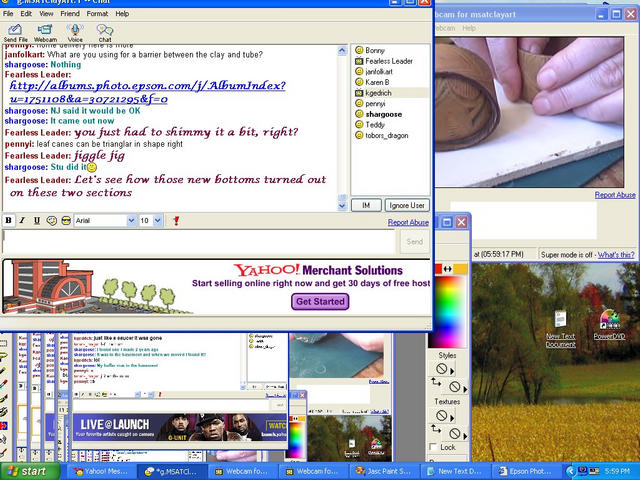Image resolution: width=640 pixels, height=480 pixels.
Task: Open the File menu in chat
Action: [8, 13]
